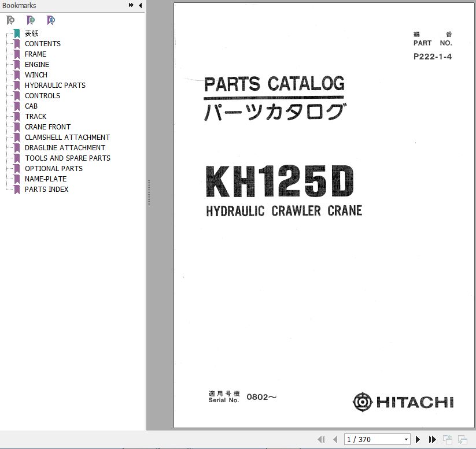Click the bookmark icon beside PARTS INDEX
476x449 pixels.
[17, 190]
